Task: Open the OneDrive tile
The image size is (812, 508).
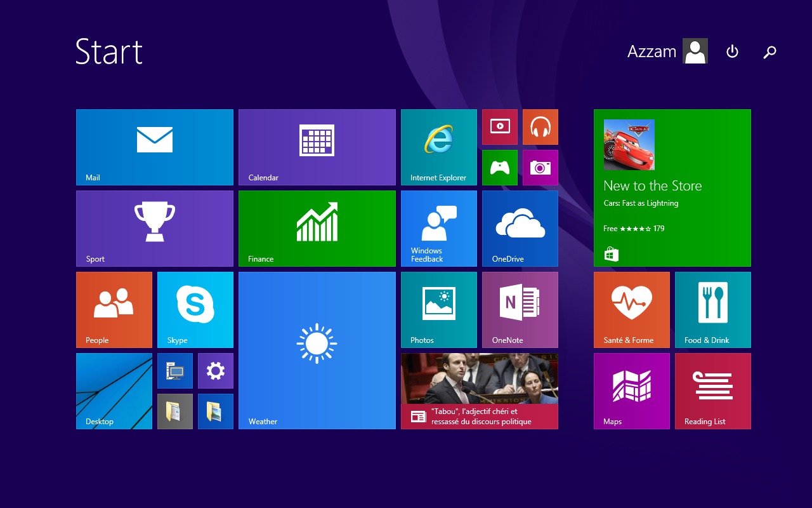Action: click(520, 229)
